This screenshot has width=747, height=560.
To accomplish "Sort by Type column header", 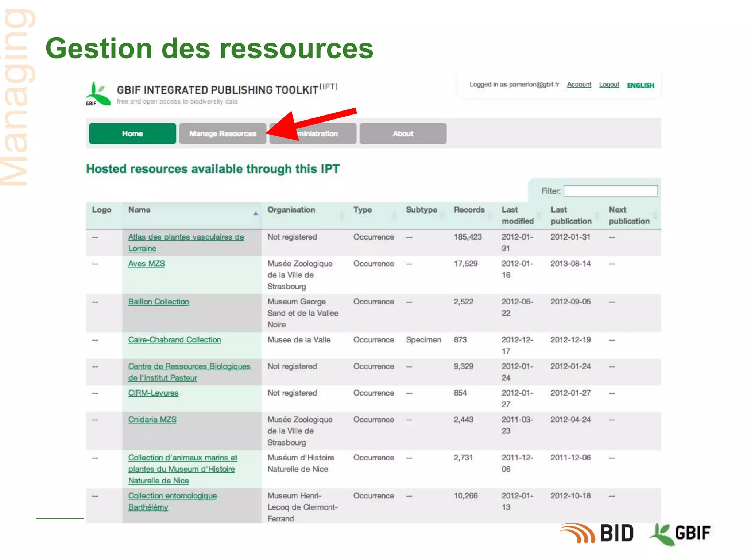I will click(363, 210).
